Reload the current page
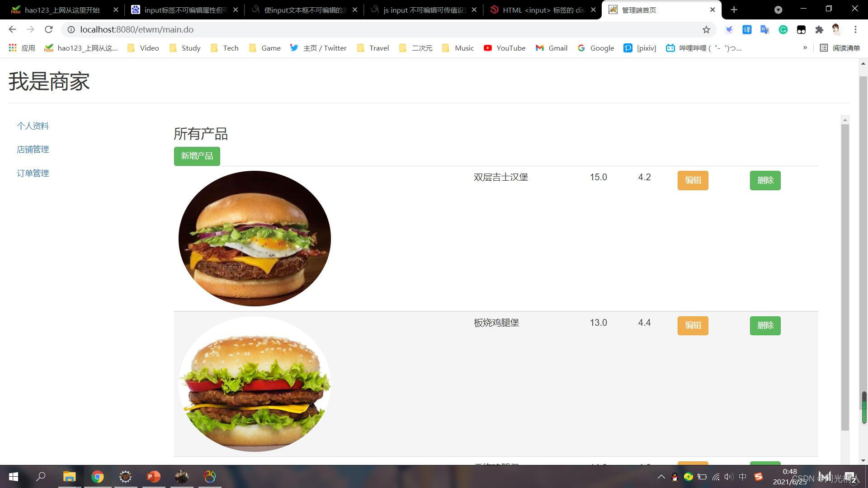 click(49, 30)
